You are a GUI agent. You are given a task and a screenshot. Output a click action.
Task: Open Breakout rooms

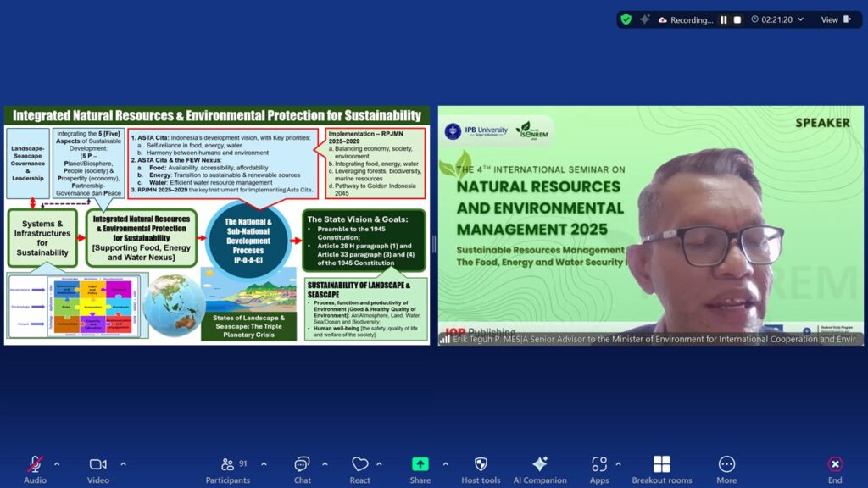coord(662,465)
